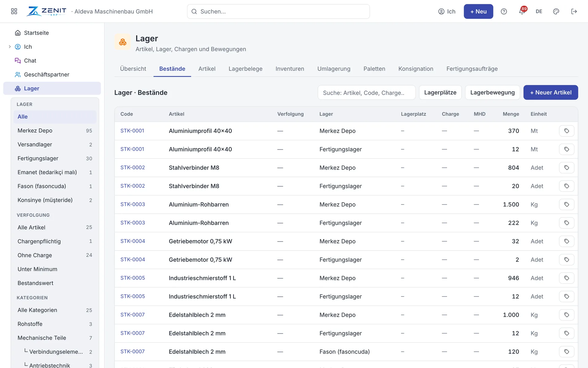Open the Ich user menu in header
This screenshot has height=368, width=588.
click(x=447, y=11)
